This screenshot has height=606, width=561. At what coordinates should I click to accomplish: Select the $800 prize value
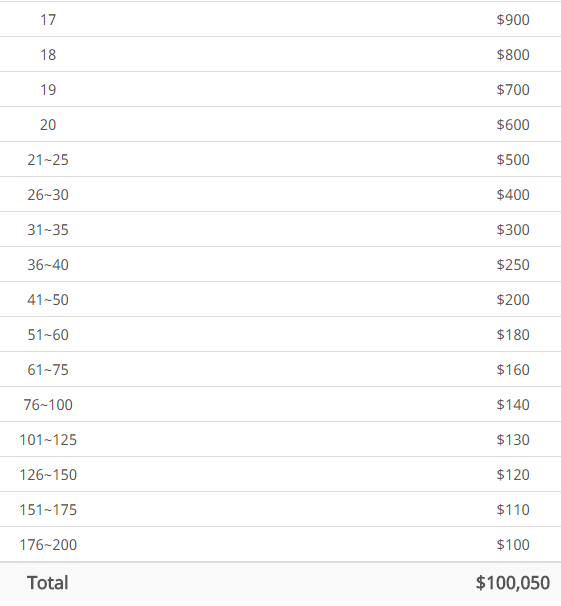click(x=513, y=54)
